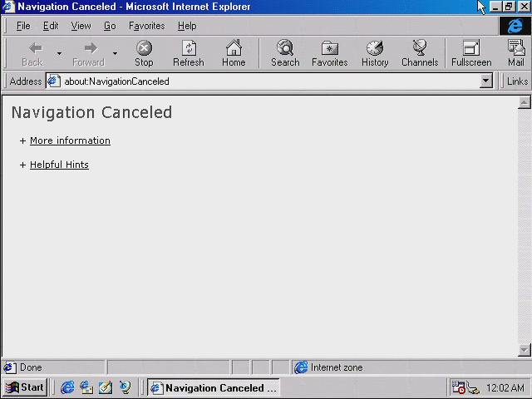
Task: Minimize the Internet Explorer window
Action: (x=495, y=7)
